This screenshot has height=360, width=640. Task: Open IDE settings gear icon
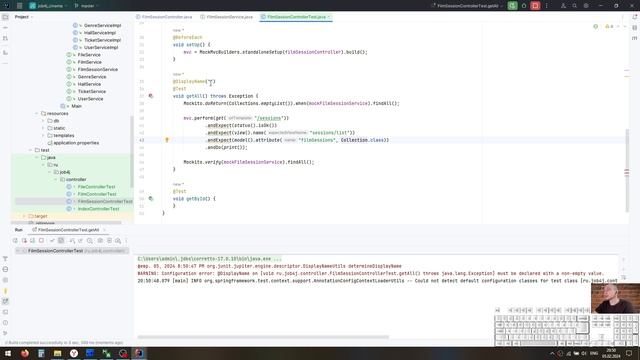pyautogui.click(x=586, y=6)
